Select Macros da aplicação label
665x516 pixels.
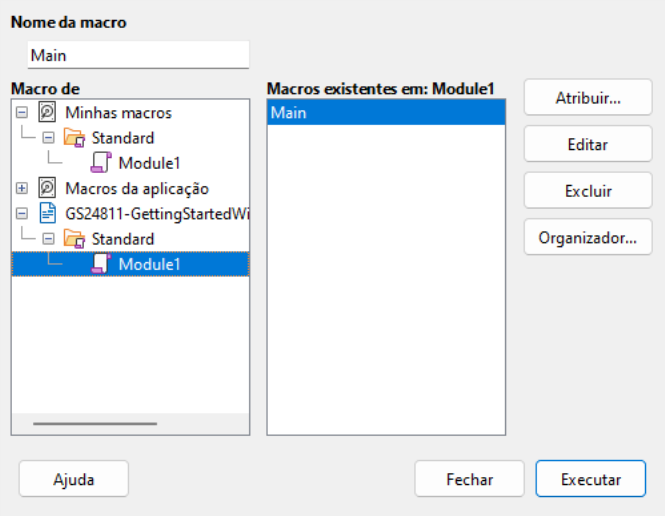(x=137, y=188)
